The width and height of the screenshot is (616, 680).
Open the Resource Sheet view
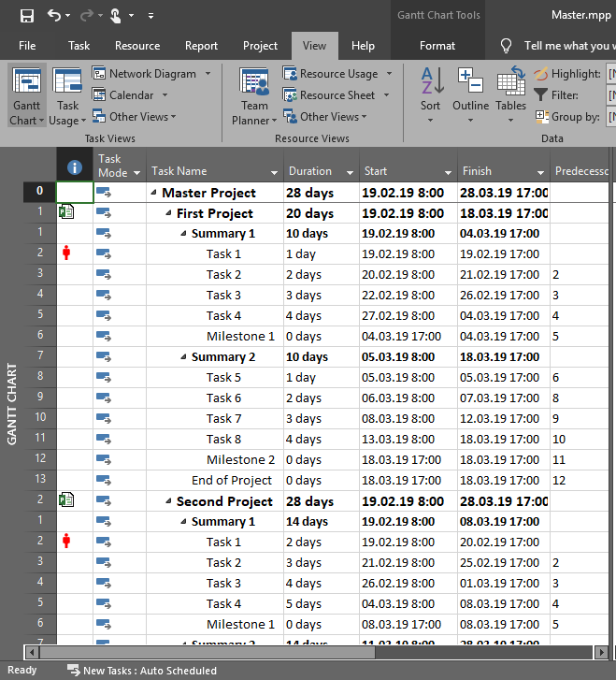[337, 95]
